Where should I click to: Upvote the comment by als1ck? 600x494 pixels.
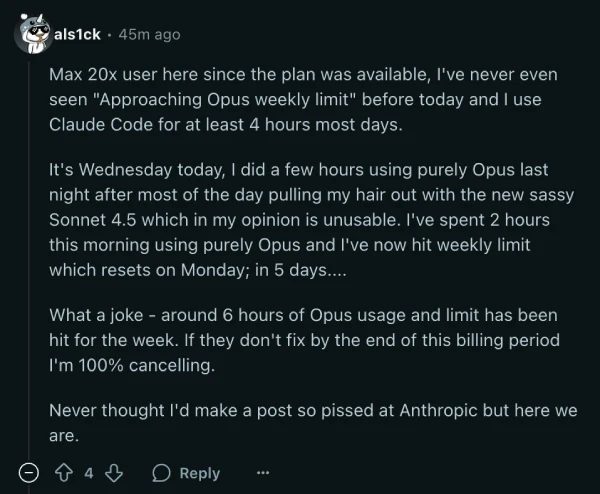(x=64, y=473)
